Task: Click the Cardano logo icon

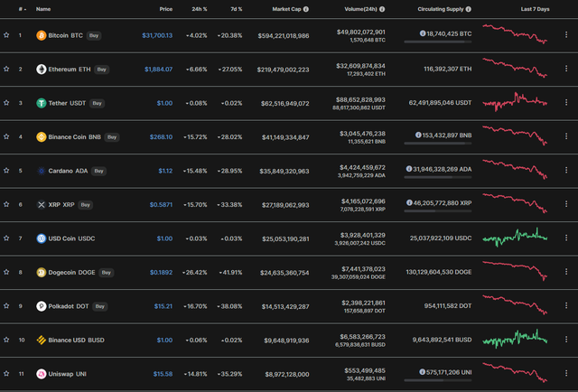Action: (42, 171)
